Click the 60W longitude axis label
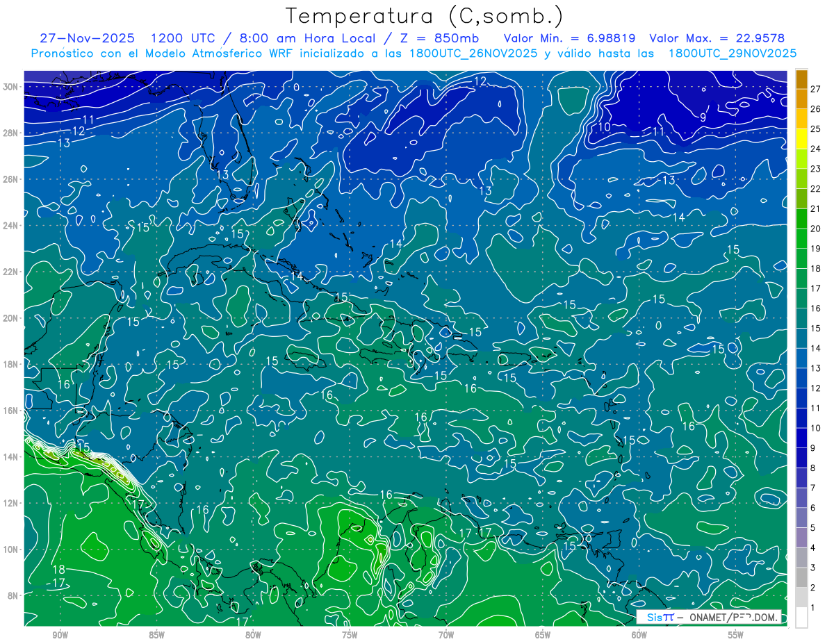This screenshot has width=834, height=644. [x=639, y=635]
